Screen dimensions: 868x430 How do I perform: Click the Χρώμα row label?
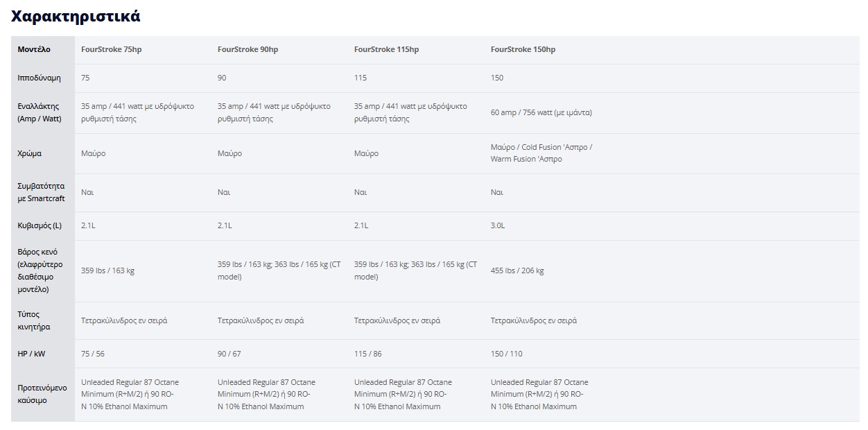pos(30,153)
